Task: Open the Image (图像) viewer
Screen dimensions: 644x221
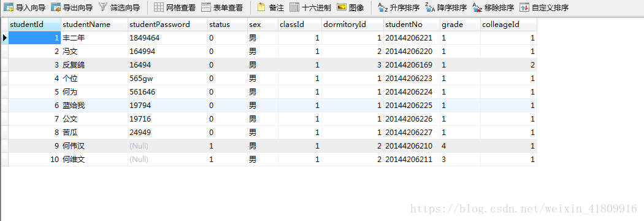Action: click(x=350, y=7)
